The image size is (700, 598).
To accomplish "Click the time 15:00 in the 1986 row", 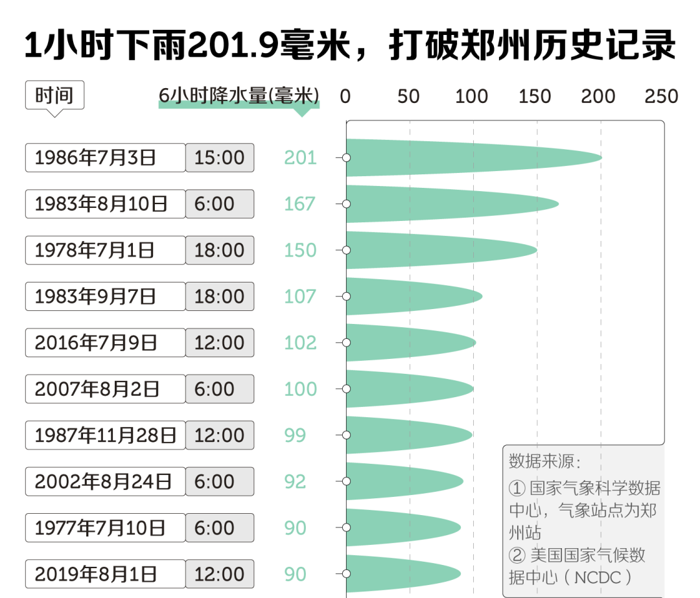I will coord(220,157).
